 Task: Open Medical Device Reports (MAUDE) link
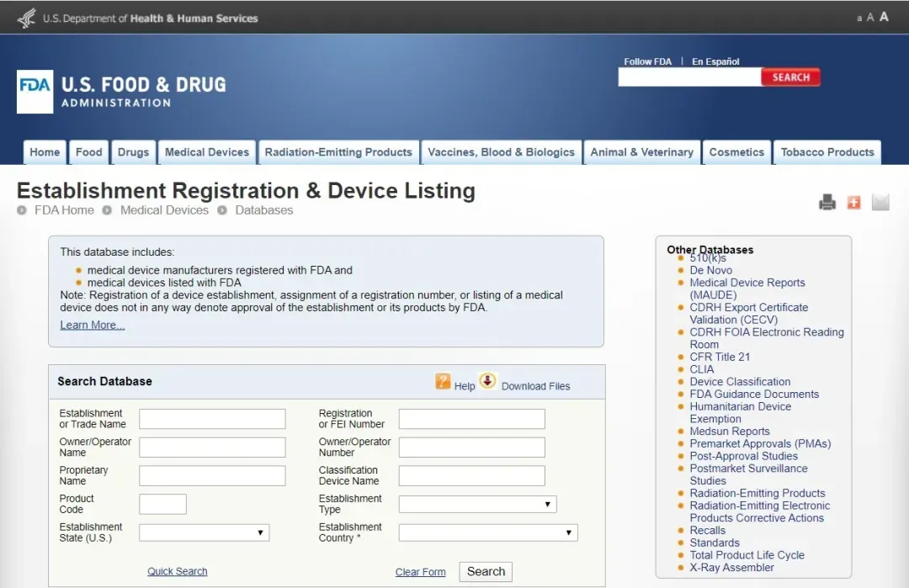click(747, 289)
